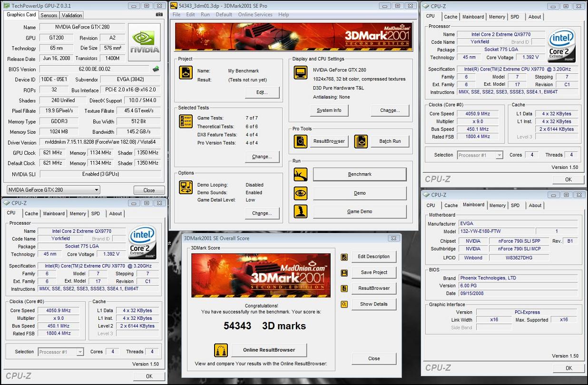Open the Default menu in 3DMark2001
Image resolution: width=588 pixels, height=385 pixels.
tap(224, 14)
